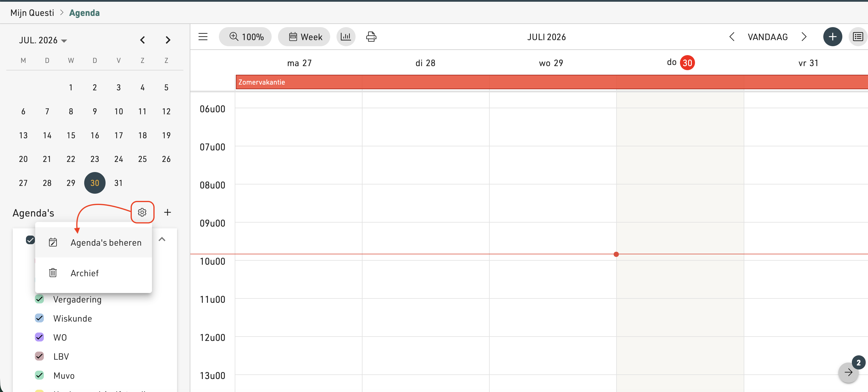Click the JULI 2026 title in the toolbar

[546, 37]
